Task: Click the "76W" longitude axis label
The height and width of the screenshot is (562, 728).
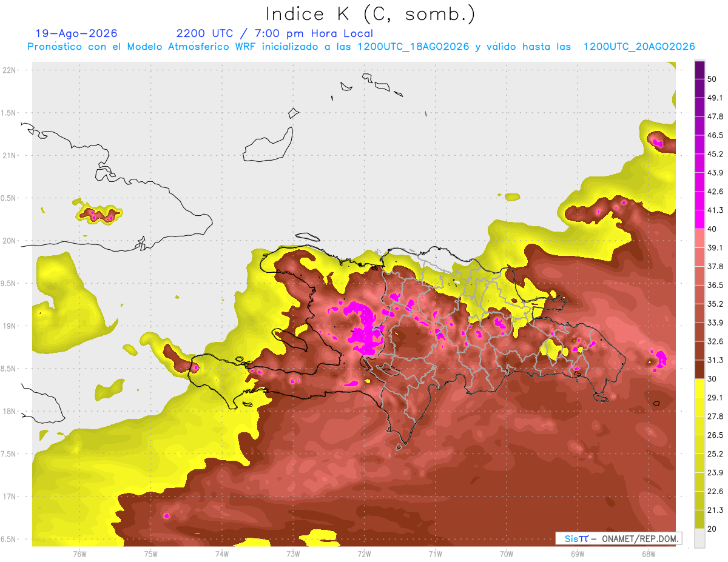Action: point(79,554)
